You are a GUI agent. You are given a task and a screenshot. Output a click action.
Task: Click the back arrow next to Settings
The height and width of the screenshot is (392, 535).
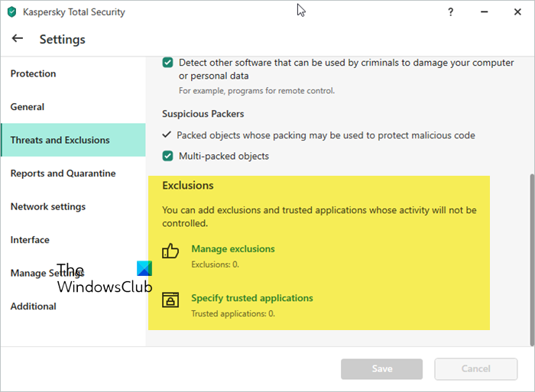18,39
